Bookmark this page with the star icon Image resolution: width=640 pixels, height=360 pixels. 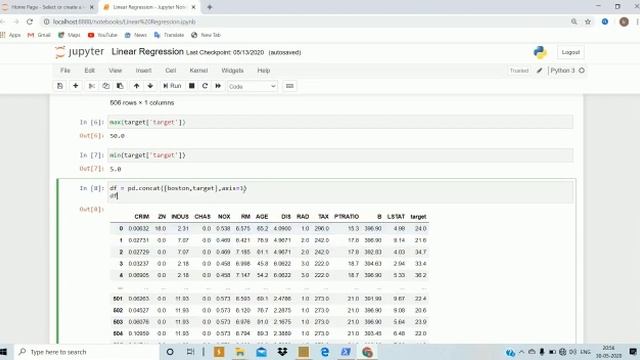pos(588,22)
